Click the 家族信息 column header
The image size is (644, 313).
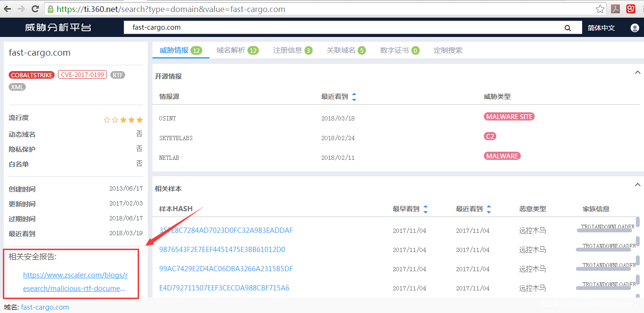tap(596, 209)
